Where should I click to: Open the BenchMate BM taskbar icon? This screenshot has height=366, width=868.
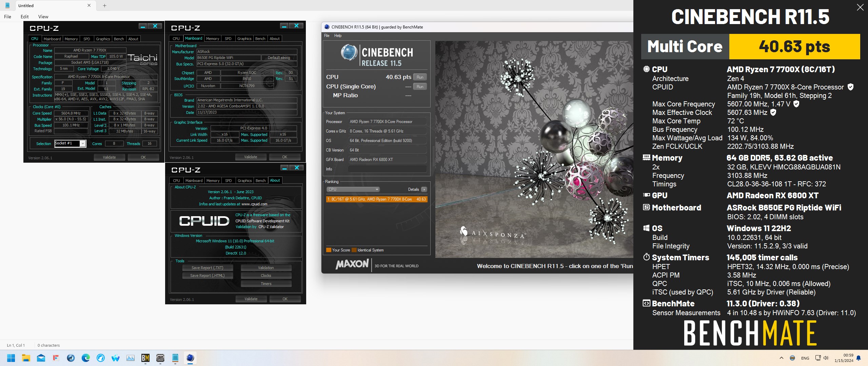pos(145,358)
